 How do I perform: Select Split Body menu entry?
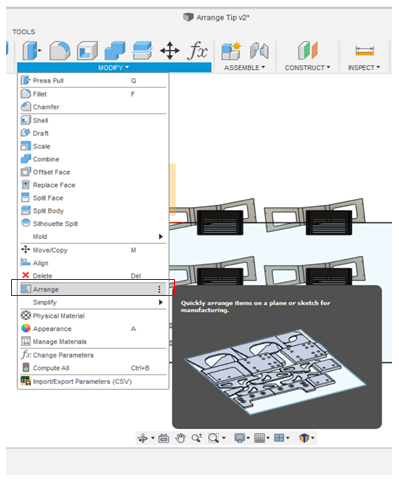tap(93, 211)
